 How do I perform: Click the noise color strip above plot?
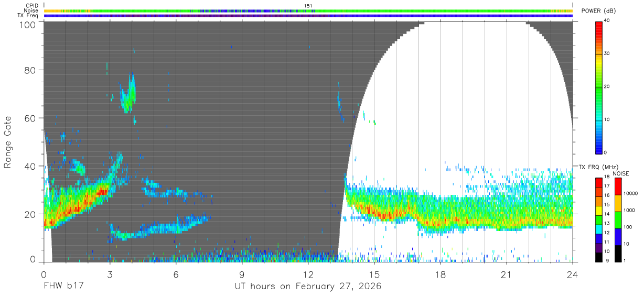click(x=308, y=10)
